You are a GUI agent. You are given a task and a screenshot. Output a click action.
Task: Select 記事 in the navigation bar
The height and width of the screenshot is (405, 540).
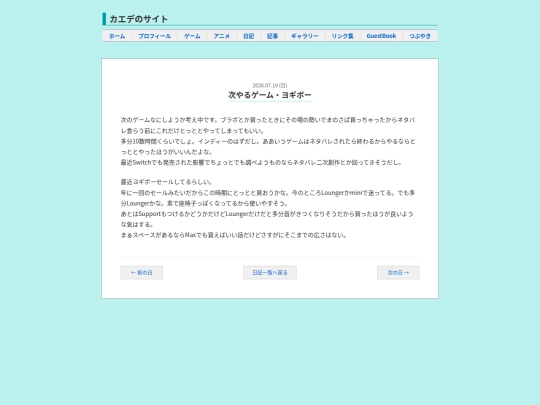coord(272,36)
